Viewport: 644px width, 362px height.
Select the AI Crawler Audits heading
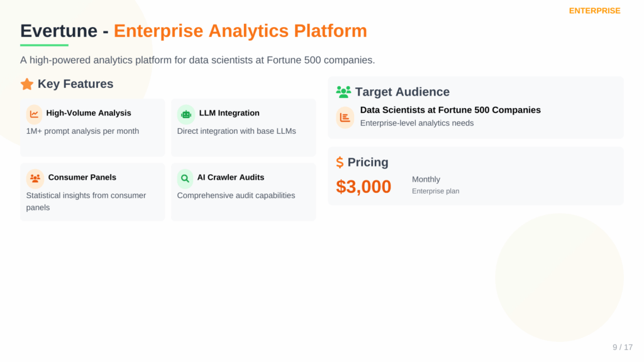230,177
